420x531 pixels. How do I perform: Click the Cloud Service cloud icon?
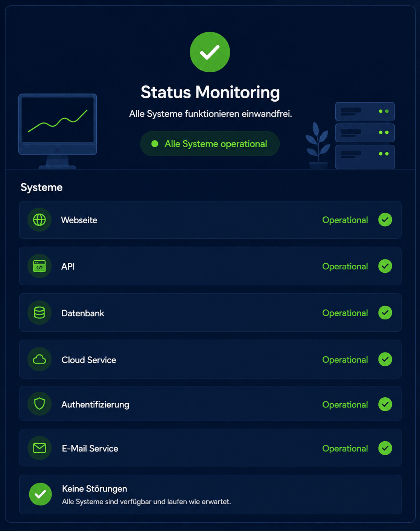pyautogui.click(x=40, y=359)
